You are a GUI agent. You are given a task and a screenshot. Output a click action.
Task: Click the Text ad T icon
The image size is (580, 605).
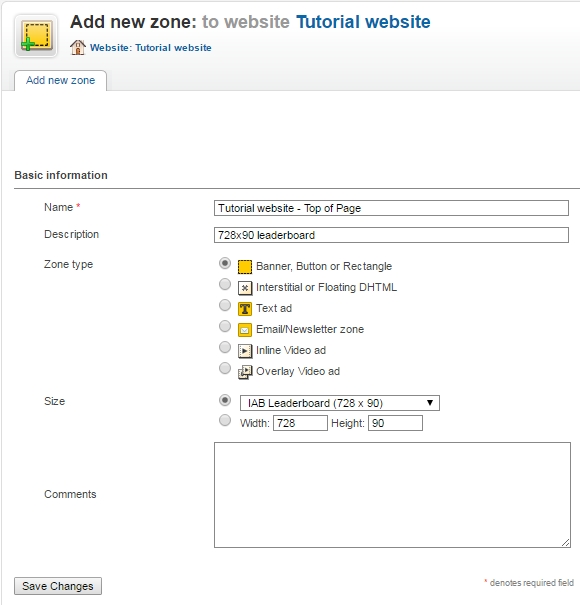point(245,309)
